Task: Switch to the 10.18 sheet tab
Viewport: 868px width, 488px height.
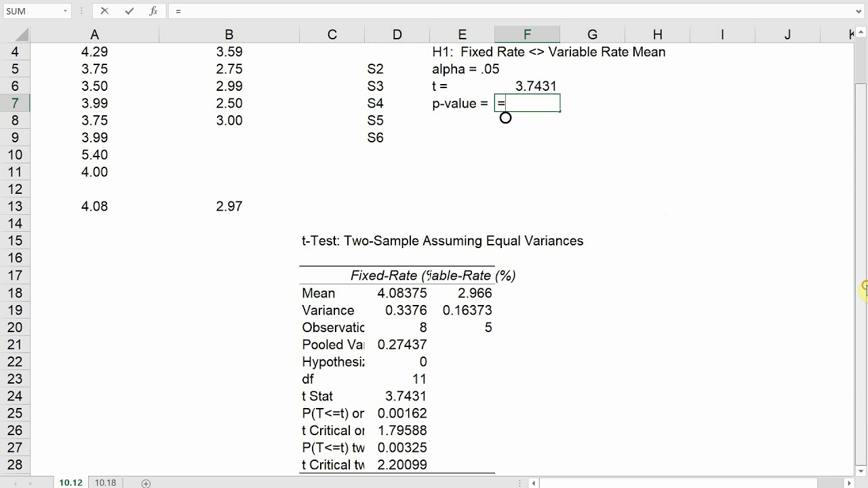Action: [x=105, y=483]
